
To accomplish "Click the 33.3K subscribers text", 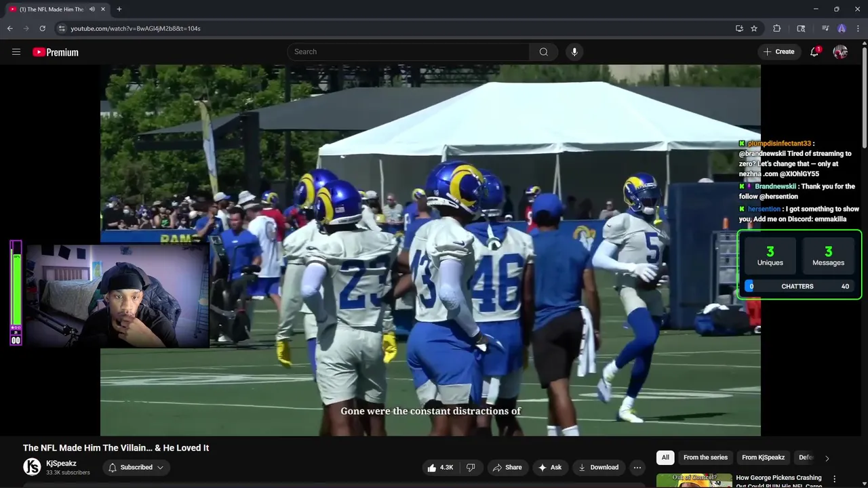I will [68, 473].
